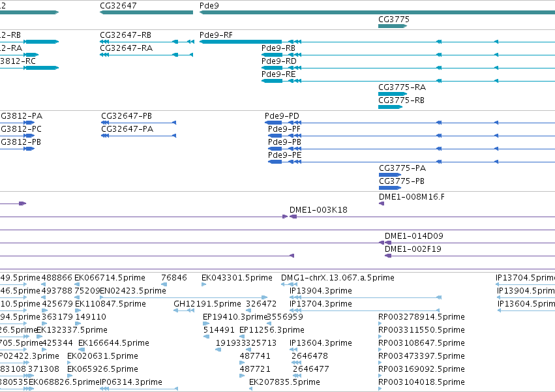
Task: Open EST EP11256.3prime
Action: tap(272, 331)
